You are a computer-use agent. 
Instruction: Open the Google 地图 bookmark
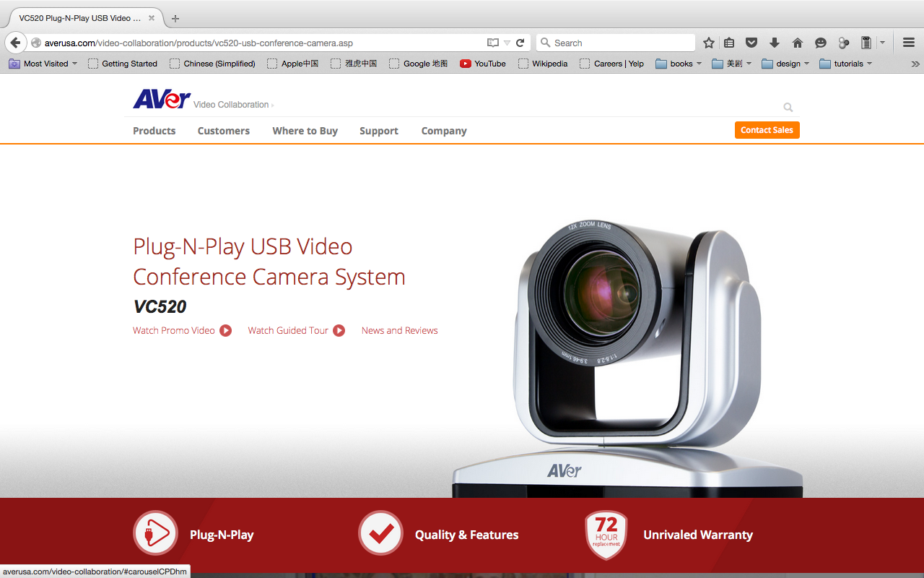coord(418,64)
